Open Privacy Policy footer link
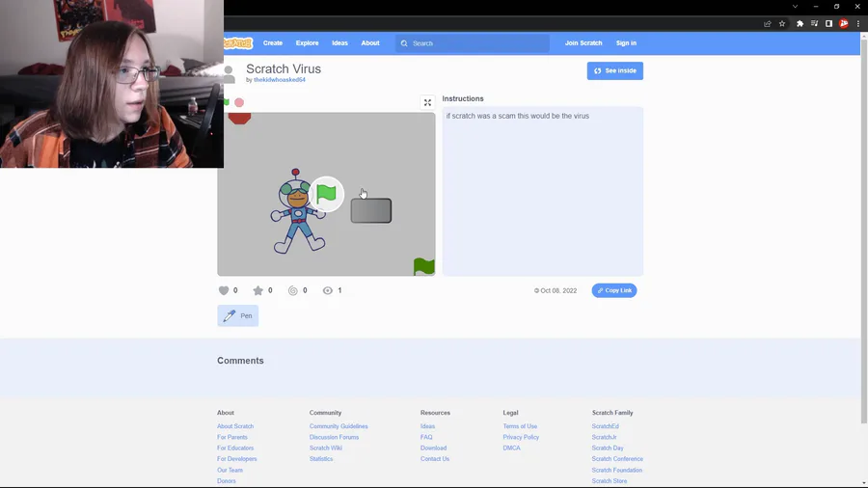The image size is (868, 488). (x=521, y=437)
